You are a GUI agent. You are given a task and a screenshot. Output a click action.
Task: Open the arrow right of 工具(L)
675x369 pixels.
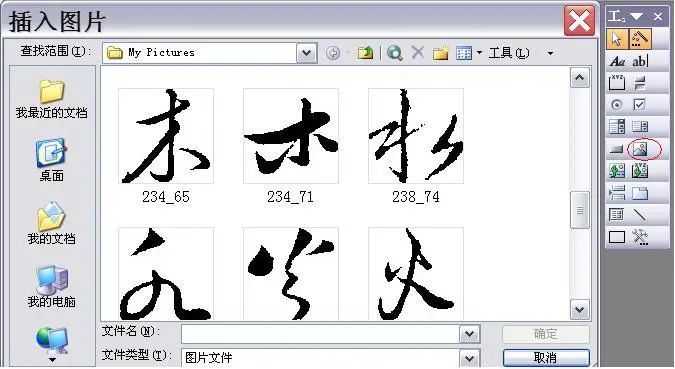(x=550, y=53)
